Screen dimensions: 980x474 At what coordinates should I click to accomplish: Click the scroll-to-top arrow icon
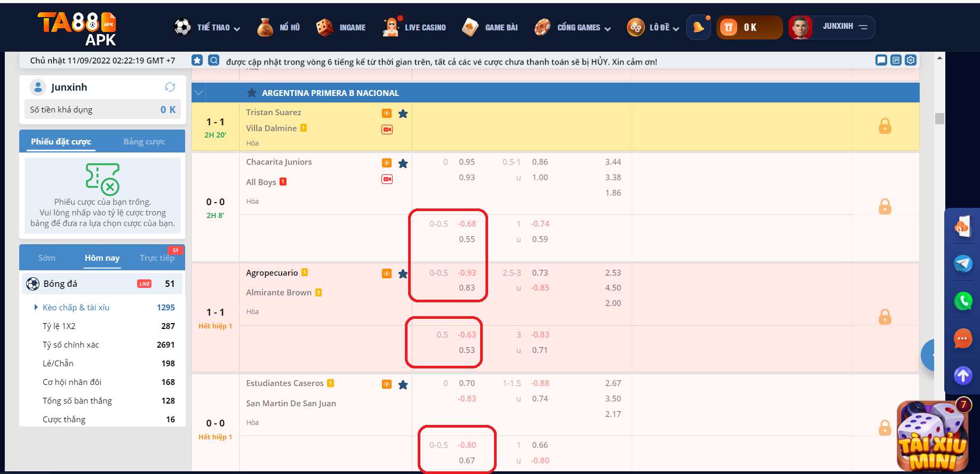tap(963, 376)
